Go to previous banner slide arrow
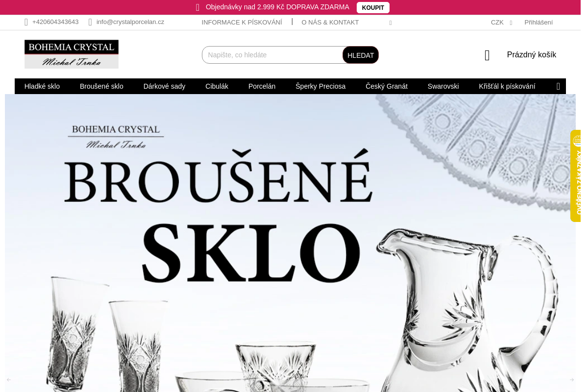The image size is (588, 392). click(9, 380)
